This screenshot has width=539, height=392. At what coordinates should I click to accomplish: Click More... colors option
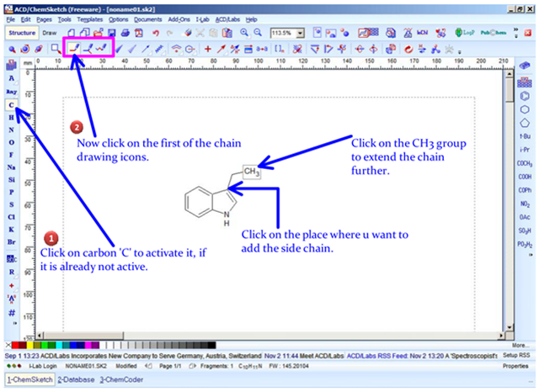click(519, 346)
